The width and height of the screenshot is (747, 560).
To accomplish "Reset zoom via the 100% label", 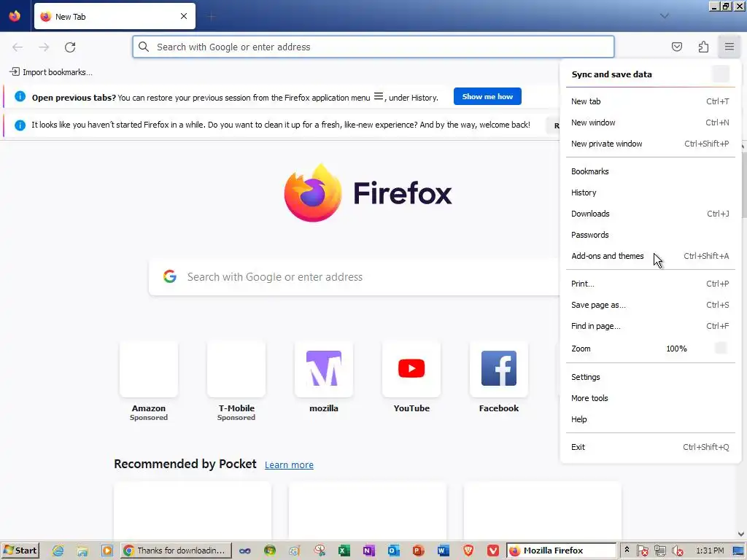I will 676,349.
